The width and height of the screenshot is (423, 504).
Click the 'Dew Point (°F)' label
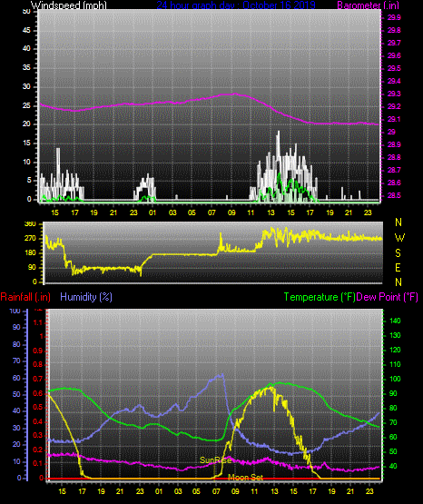388,297
